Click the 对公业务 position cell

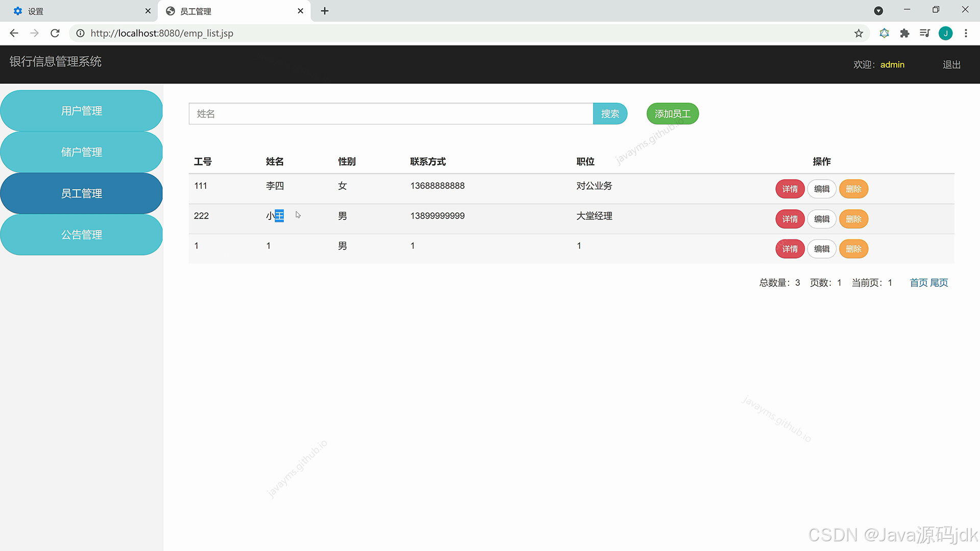[x=594, y=186]
